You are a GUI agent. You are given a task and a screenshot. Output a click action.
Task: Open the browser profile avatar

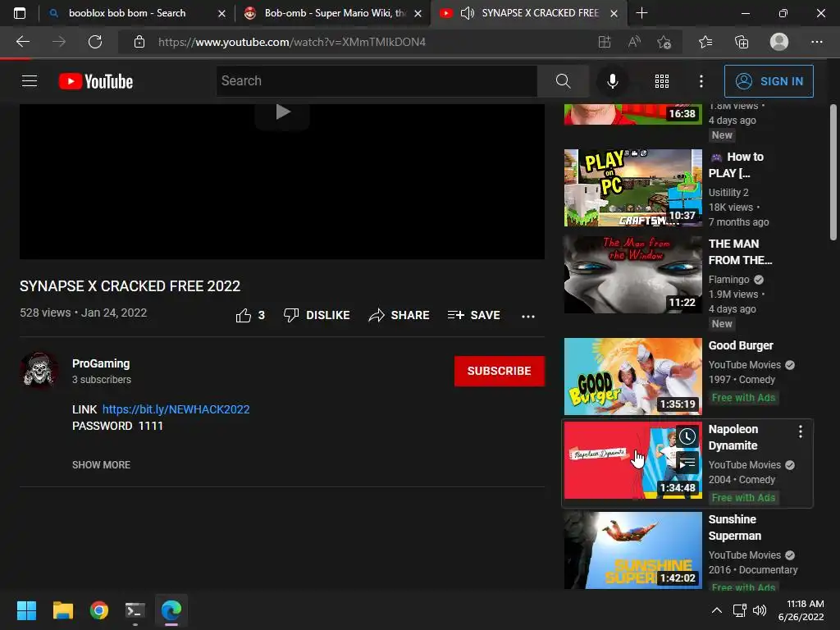[779, 42]
